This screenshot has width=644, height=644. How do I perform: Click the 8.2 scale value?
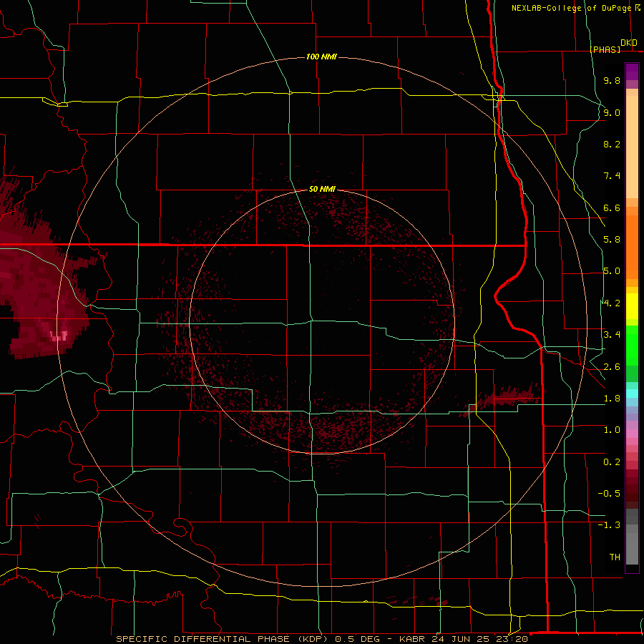click(612, 144)
